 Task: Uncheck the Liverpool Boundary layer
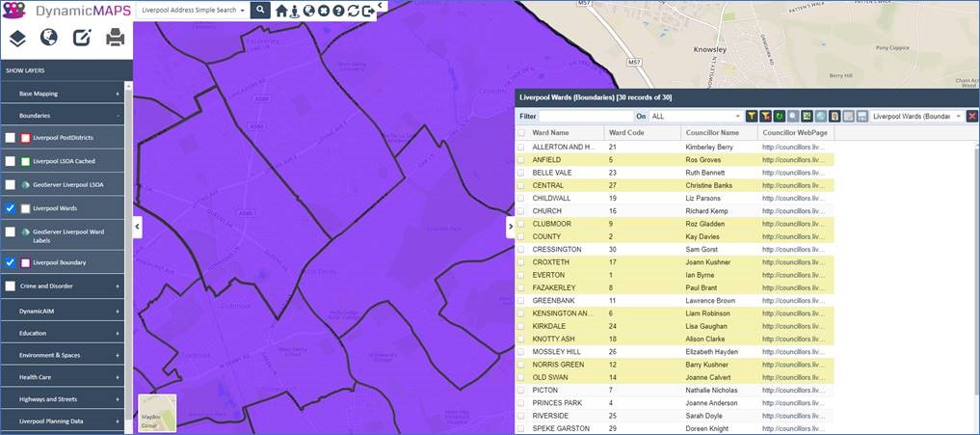pos(10,263)
